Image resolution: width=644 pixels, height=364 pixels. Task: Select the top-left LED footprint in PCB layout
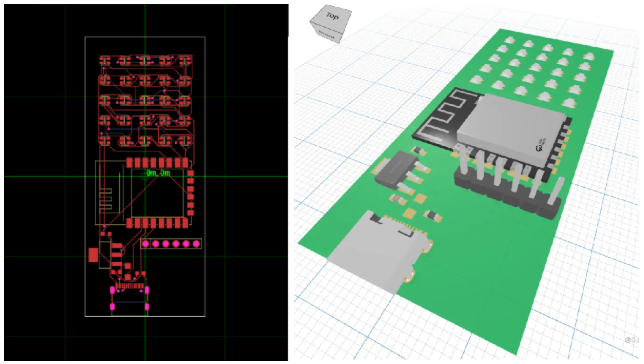click(x=106, y=61)
